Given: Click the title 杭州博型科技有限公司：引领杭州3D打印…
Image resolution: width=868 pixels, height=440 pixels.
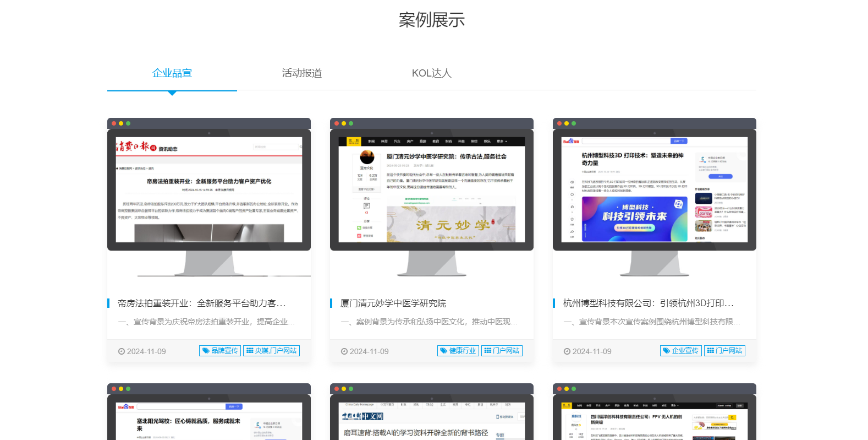Looking at the screenshot, I should tap(649, 303).
